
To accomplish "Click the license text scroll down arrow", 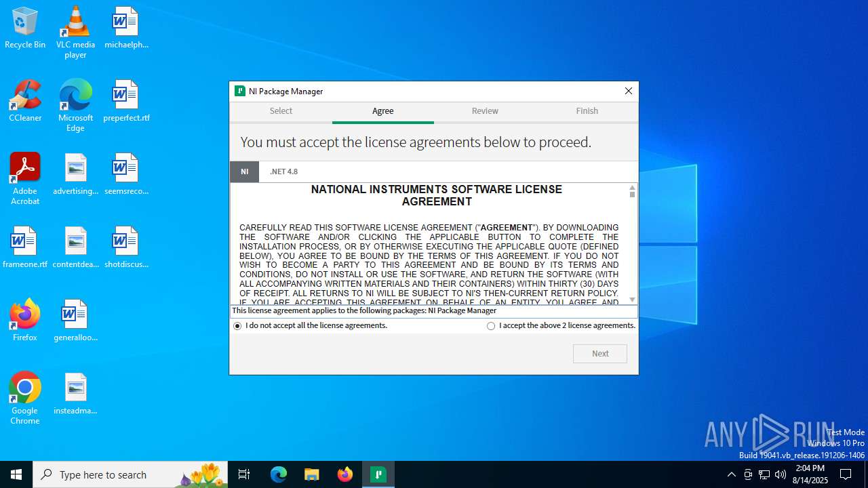I will coord(632,300).
